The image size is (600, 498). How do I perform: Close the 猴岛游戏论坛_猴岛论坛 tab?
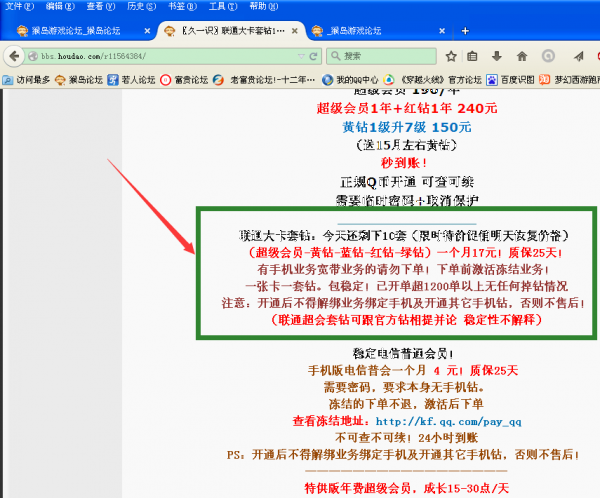point(147,31)
